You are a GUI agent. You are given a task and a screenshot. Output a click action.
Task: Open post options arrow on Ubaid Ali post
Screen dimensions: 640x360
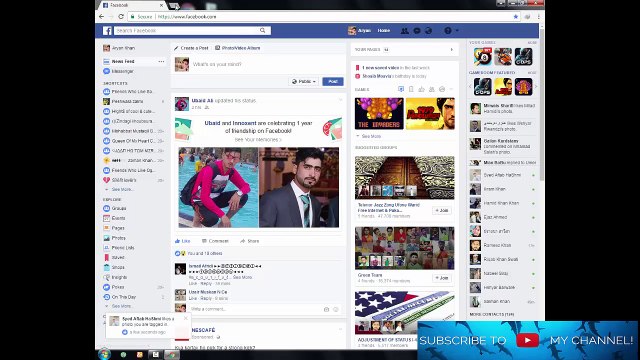tap(340, 100)
